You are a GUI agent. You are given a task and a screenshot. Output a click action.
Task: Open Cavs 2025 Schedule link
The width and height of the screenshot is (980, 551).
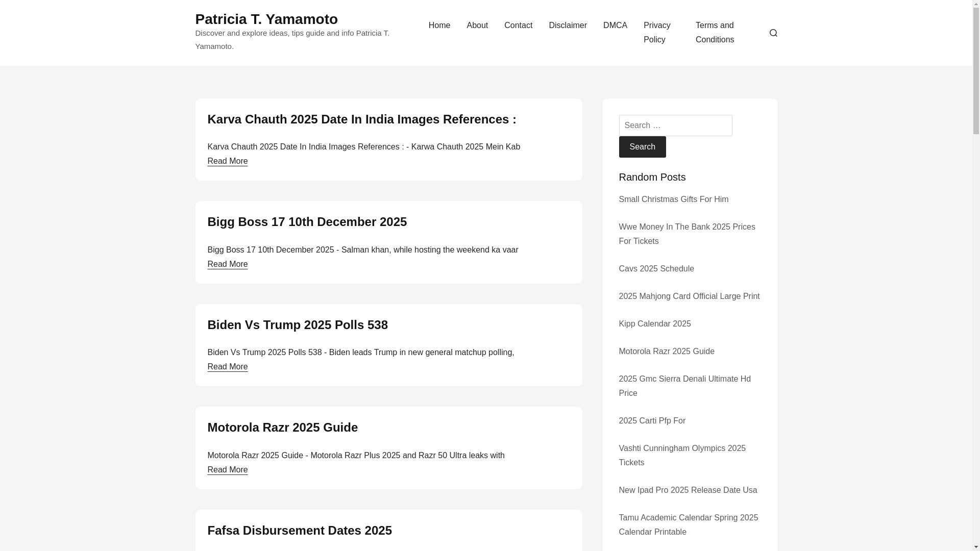point(656,269)
